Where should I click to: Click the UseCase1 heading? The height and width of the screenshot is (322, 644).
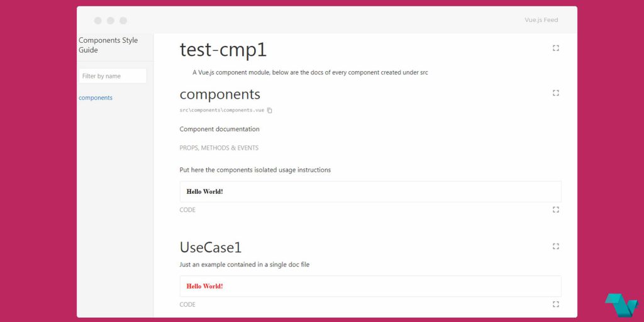coord(211,247)
